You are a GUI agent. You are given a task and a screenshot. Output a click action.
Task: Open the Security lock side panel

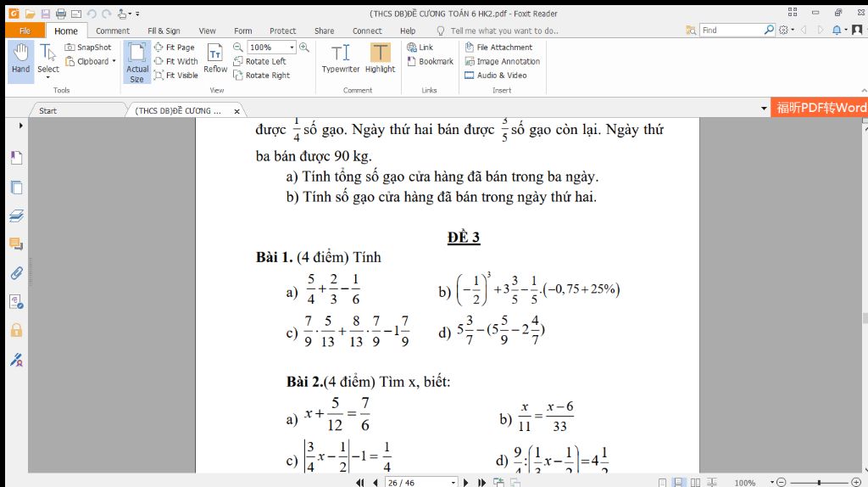click(17, 330)
